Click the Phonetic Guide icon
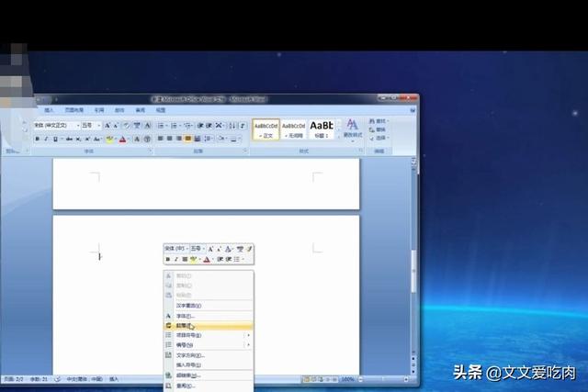 coord(137,126)
